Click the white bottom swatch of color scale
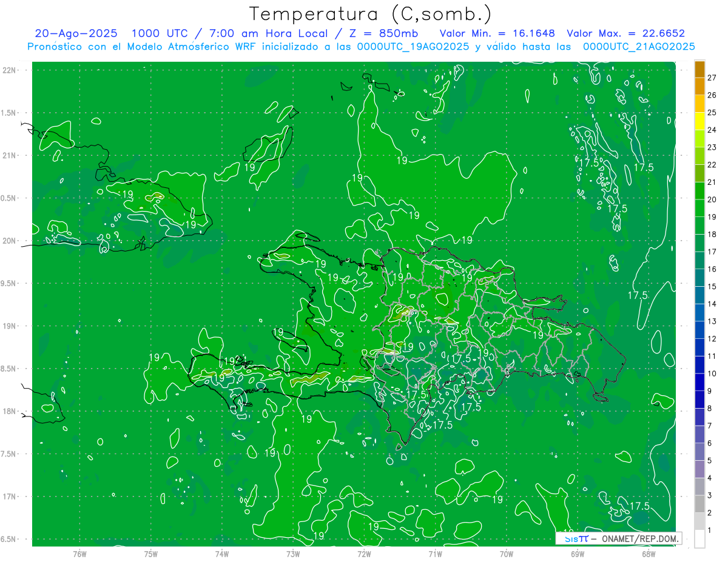 (x=699, y=538)
